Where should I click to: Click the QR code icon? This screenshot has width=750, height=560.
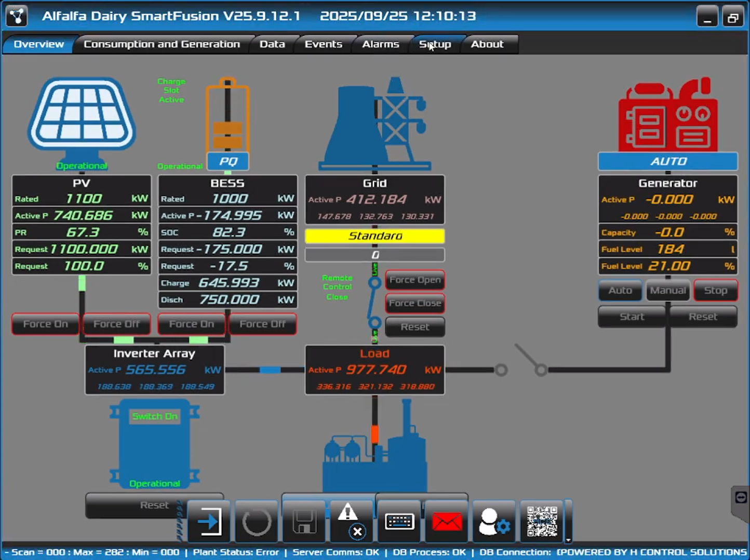tap(542, 522)
